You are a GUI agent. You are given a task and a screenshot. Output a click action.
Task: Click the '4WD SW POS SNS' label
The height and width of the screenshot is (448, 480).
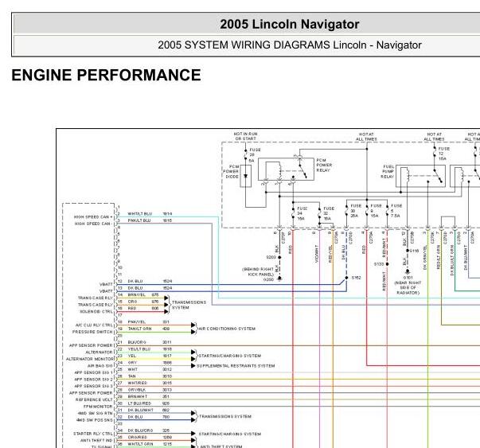tap(95, 420)
